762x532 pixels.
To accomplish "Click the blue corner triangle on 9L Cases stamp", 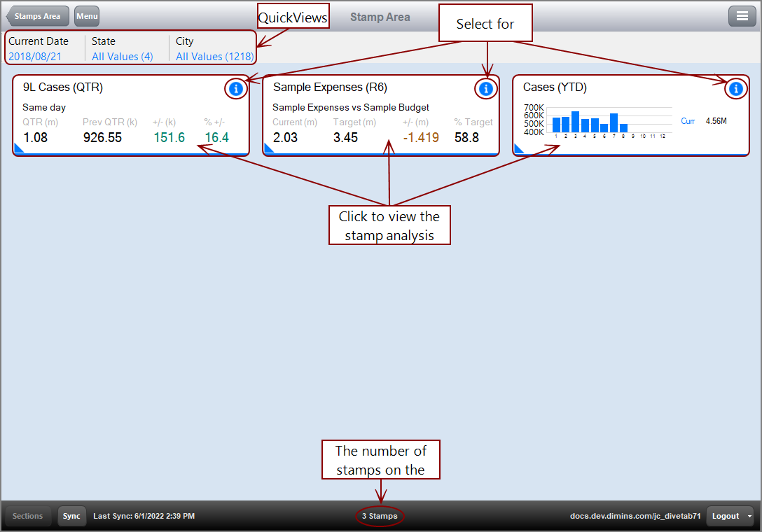I will tap(18, 148).
